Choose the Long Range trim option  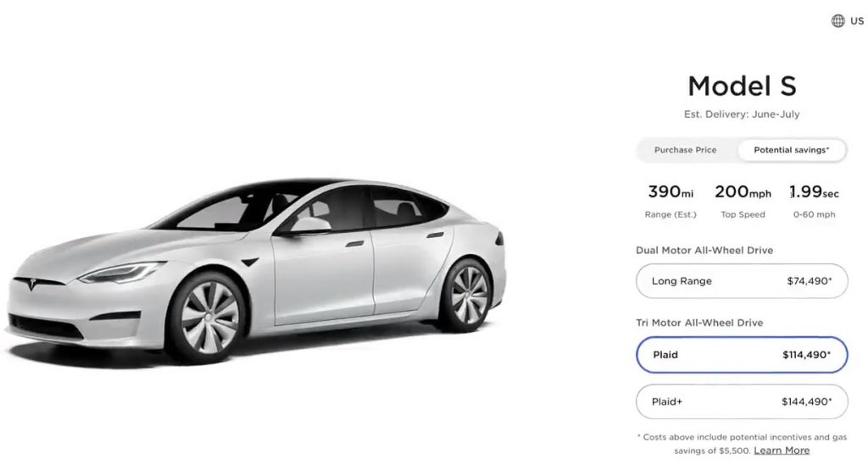pos(742,281)
